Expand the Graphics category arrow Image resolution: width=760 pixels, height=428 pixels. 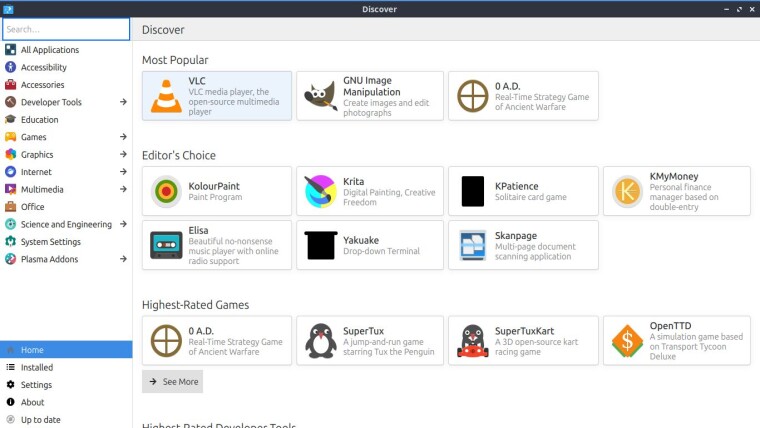point(123,154)
